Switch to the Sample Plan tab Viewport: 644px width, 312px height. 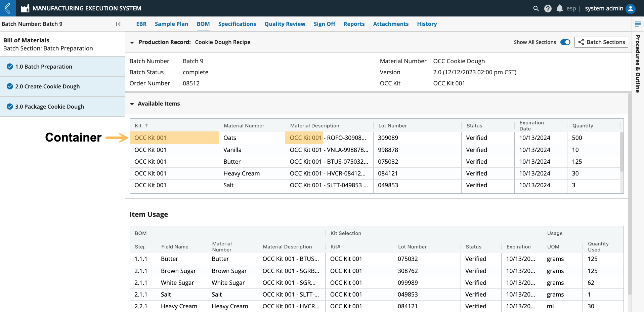[x=171, y=24]
